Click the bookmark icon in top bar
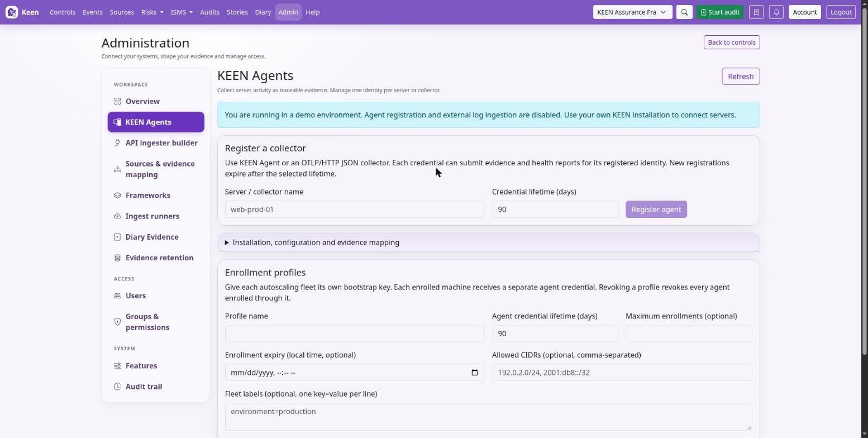The image size is (868, 438). click(756, 12)
